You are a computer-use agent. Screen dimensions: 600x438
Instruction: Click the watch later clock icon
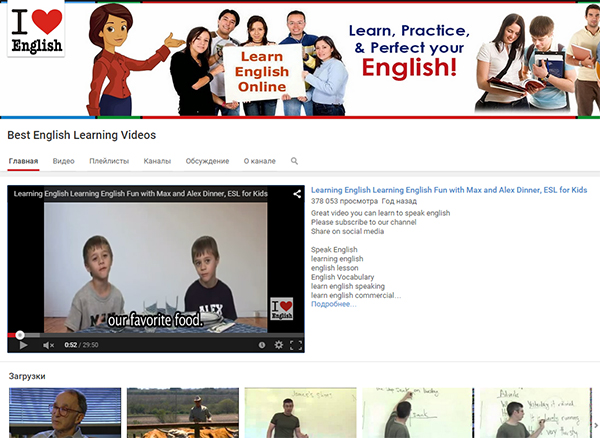262,345
